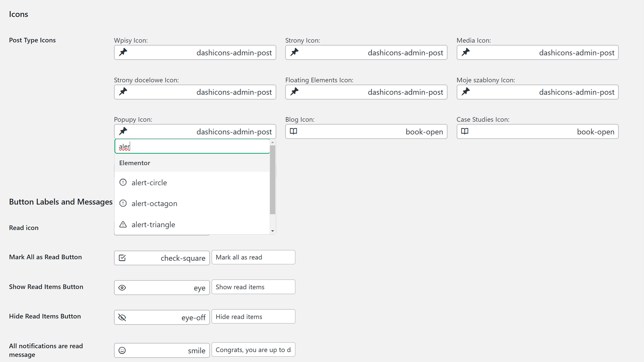Click the 'Post Type Icons' label
644x362 pixels.
(32, 40)
